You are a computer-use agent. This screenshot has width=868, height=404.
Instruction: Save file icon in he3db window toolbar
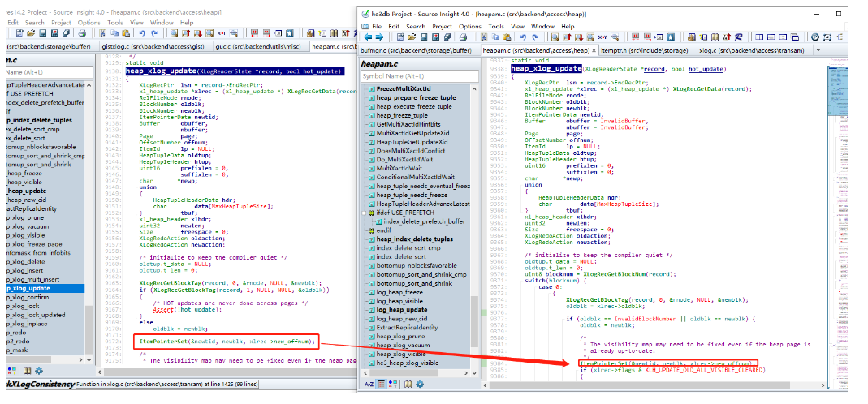click(x=424, y=37)
